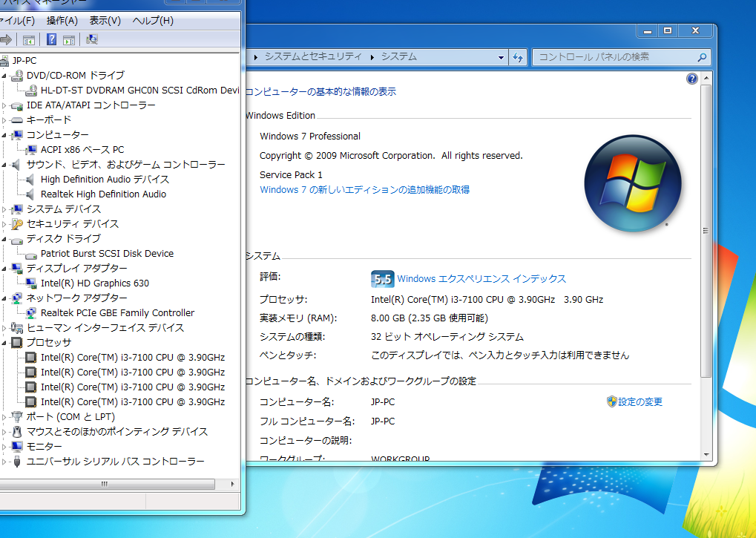The image size is (756, 538).
Task: Select Realtek High Definition Audio device
Action: click(x=104, y=194)
